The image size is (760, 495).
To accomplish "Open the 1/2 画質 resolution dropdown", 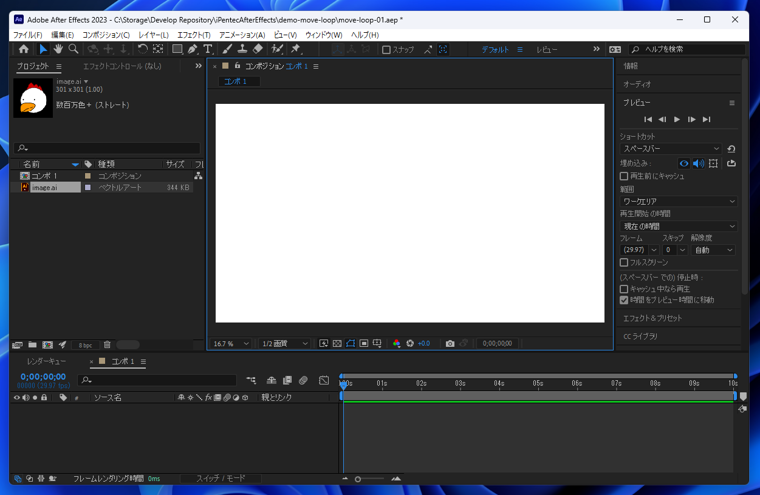I will point(285,343).
